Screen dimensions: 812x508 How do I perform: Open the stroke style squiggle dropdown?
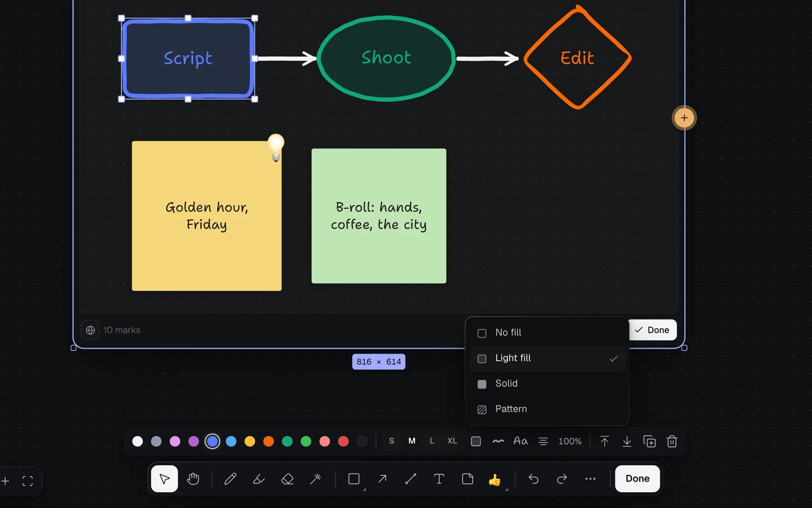click(x=498, y=441)
